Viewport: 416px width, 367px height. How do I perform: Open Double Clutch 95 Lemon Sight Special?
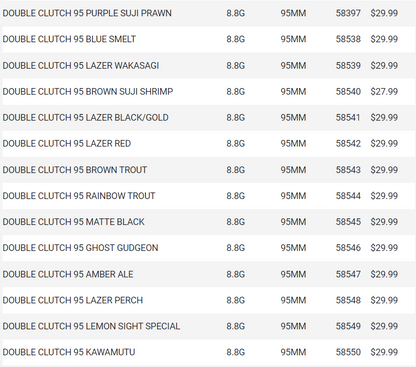91,326
